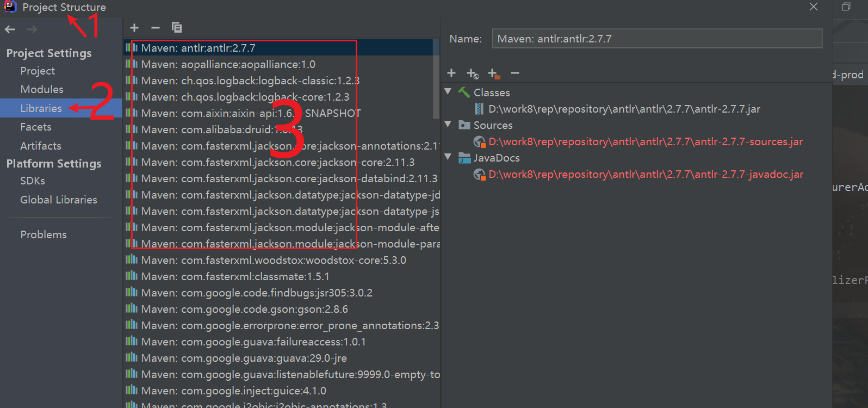The width and height of the screenshot is (868, 408).
Task: Remove the selected root entry
Action: [515, 73]
